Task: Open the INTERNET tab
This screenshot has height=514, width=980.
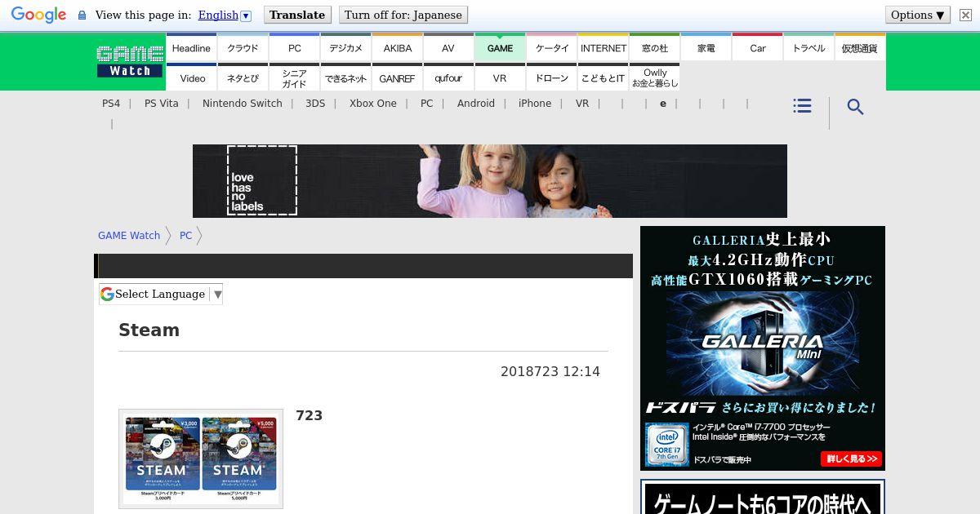Action: [604, 48]
